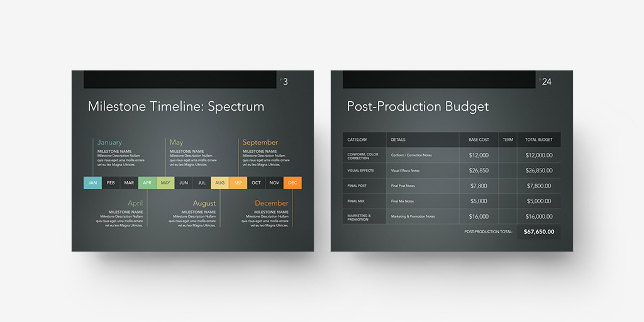Select the 'VISUAL EFFECTS' category cell
Screen dimensions: 644x322
tap(364, 170)
